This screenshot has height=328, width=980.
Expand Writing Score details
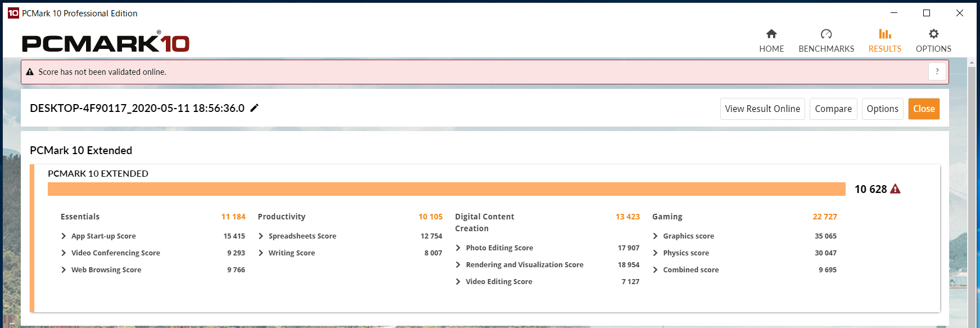click(x=261, y=253)
